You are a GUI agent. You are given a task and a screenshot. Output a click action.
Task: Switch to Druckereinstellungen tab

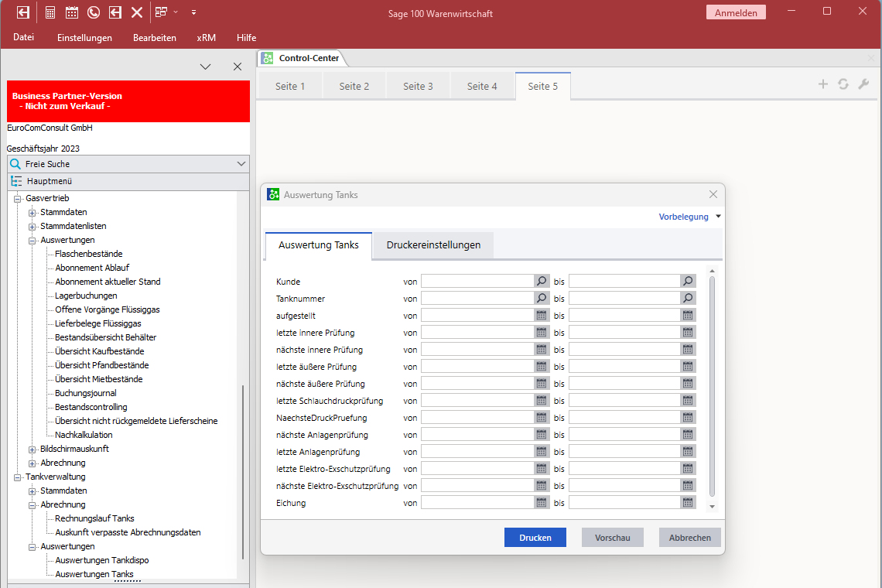click(x=433, y=245)
